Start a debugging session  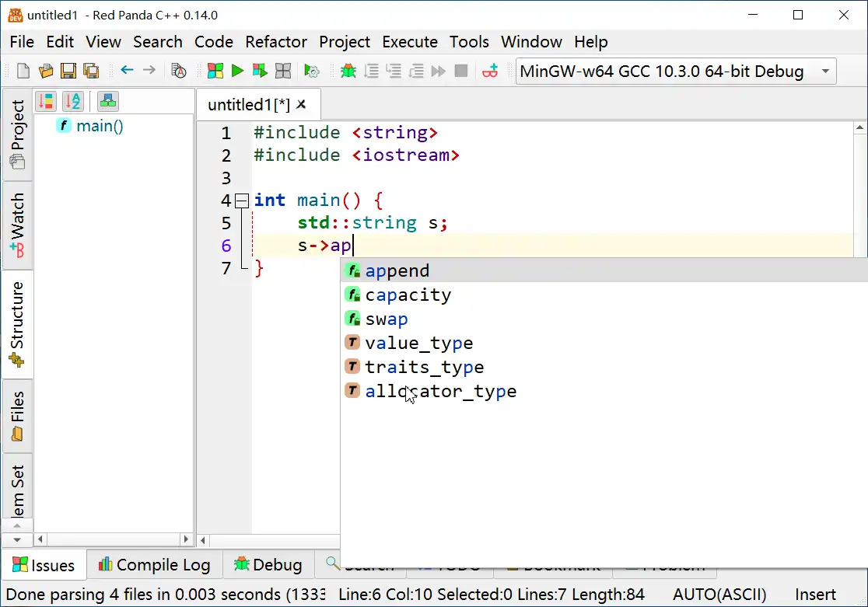(x=348, y=70)
